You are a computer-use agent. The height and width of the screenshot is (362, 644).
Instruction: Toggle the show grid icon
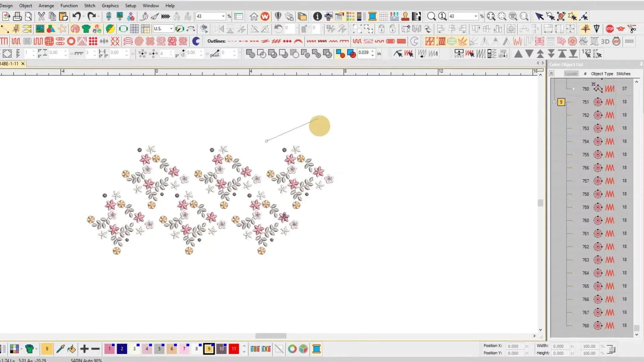pos(134,29)
